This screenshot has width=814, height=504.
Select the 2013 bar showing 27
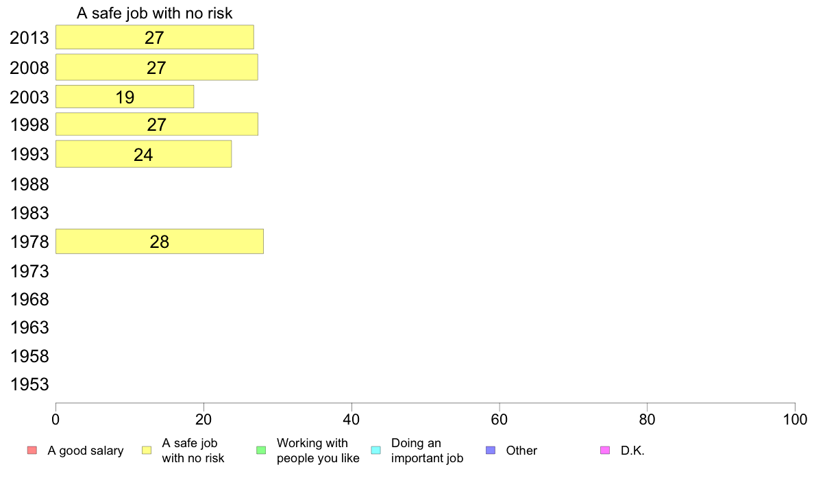(x=155, y=38)
